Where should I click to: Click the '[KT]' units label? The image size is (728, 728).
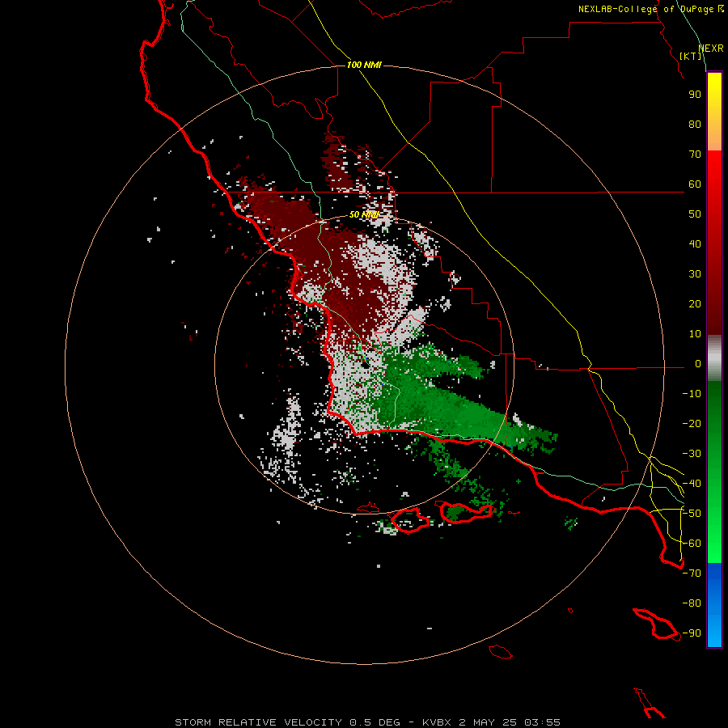tap(690, 56)
